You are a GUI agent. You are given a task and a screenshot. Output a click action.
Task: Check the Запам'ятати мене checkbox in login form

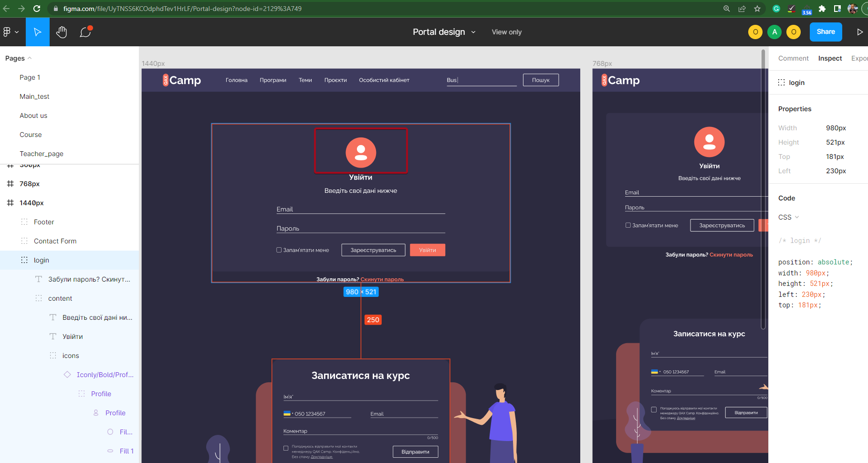(278, 249)
